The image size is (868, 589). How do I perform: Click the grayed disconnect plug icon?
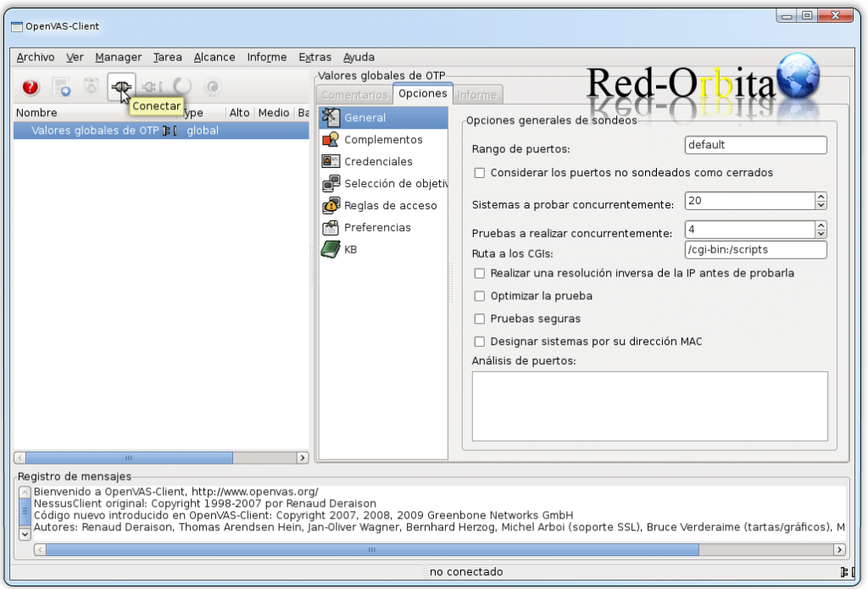pyautogui.click(x=151, y=87)
